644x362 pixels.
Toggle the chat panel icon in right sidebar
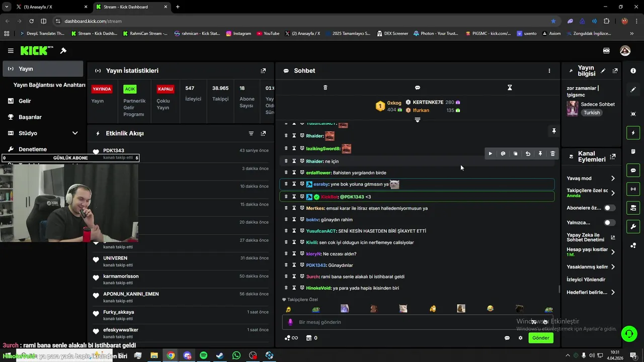(633, 170)
